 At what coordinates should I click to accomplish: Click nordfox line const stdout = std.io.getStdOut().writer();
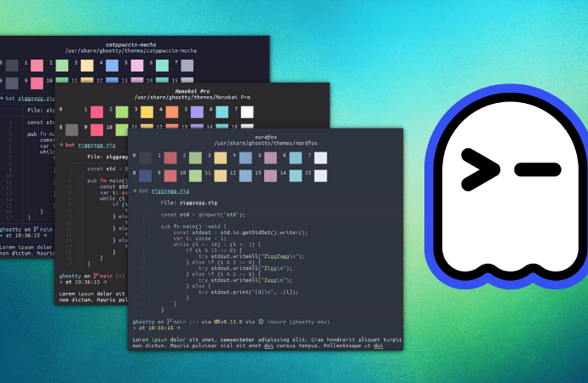(x=240, y=232)
